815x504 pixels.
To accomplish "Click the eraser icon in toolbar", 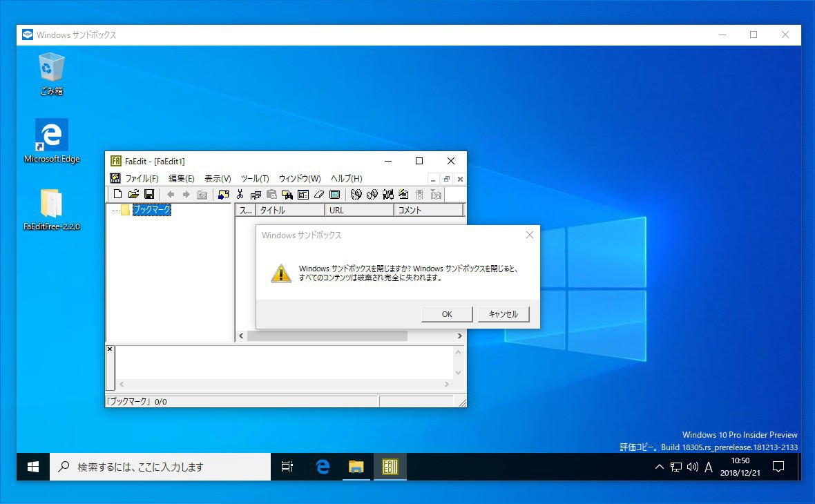I will tap(318, 194).
